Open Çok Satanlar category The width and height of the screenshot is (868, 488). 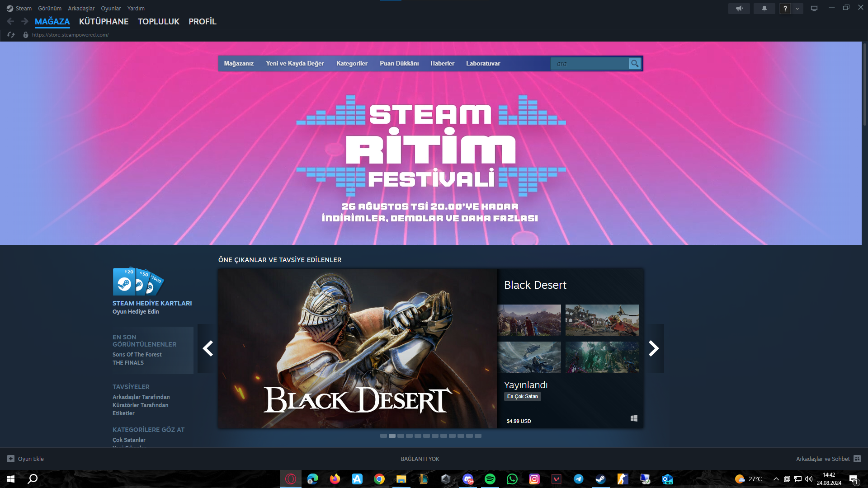tap(129, 440)
